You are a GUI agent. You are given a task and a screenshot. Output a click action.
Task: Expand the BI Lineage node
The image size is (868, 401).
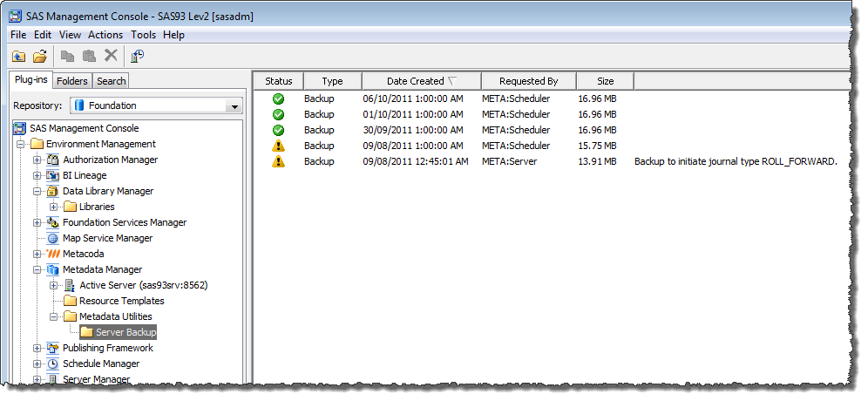[37, 175]
